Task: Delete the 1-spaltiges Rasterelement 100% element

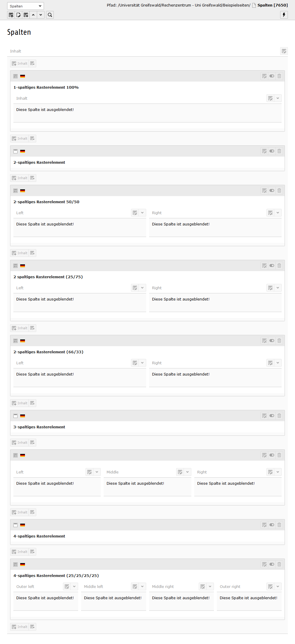Action: coord(279,76)
